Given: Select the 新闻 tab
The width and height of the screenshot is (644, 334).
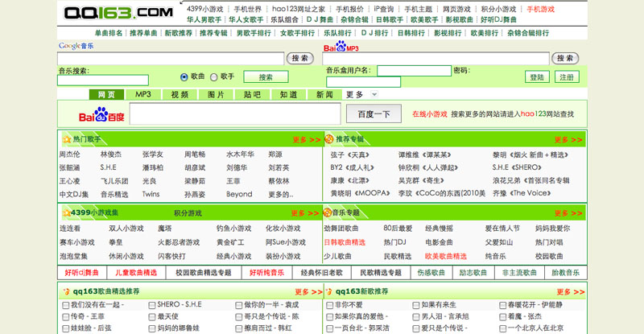Looking at the screenshot, I should click(324, 94).
